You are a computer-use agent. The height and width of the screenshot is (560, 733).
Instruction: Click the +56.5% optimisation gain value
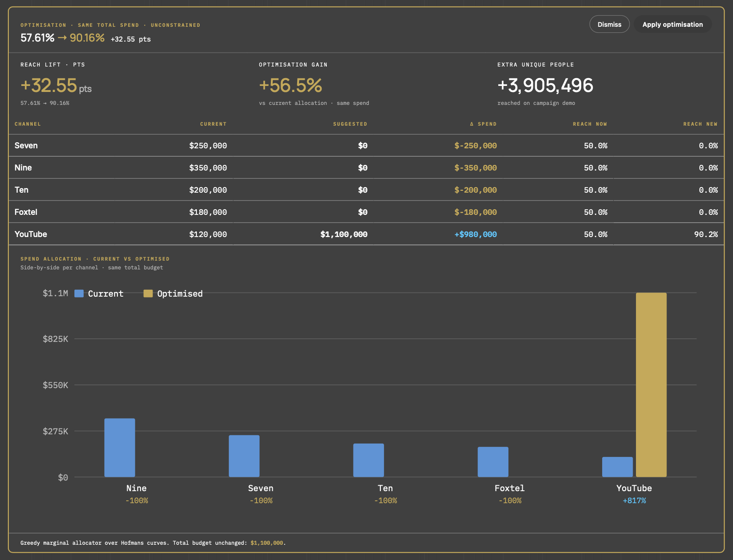point(290,85)
